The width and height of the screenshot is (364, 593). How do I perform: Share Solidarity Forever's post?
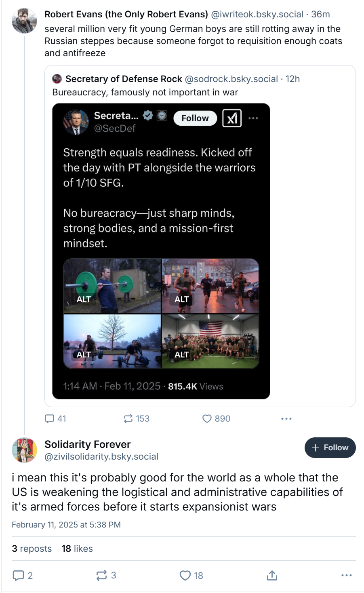point(272,575)
